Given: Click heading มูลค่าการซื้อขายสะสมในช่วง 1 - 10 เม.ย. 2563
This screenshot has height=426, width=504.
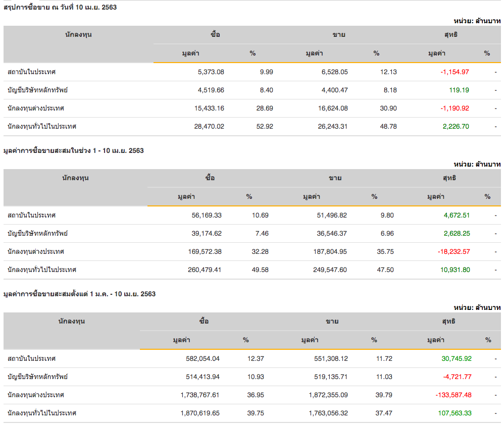Looking at the screenshot, I should tap(74, 151).
